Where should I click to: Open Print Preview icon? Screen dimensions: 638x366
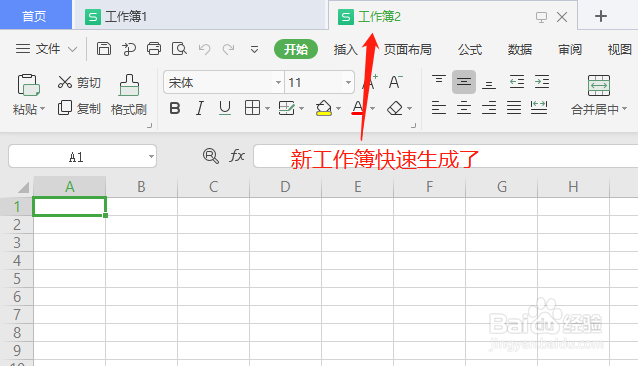[x=179, y=49]
